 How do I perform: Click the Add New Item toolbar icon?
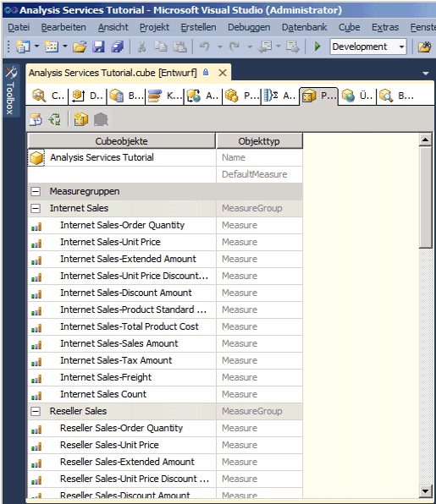point(51,47)
